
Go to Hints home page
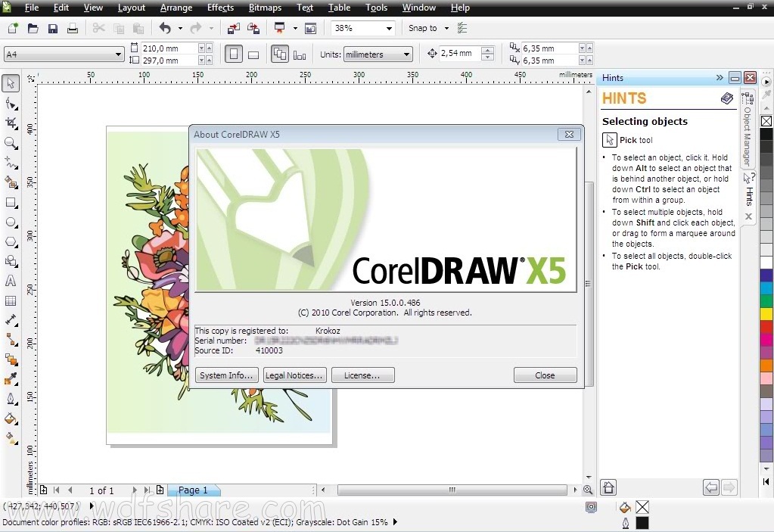point(608,487)
